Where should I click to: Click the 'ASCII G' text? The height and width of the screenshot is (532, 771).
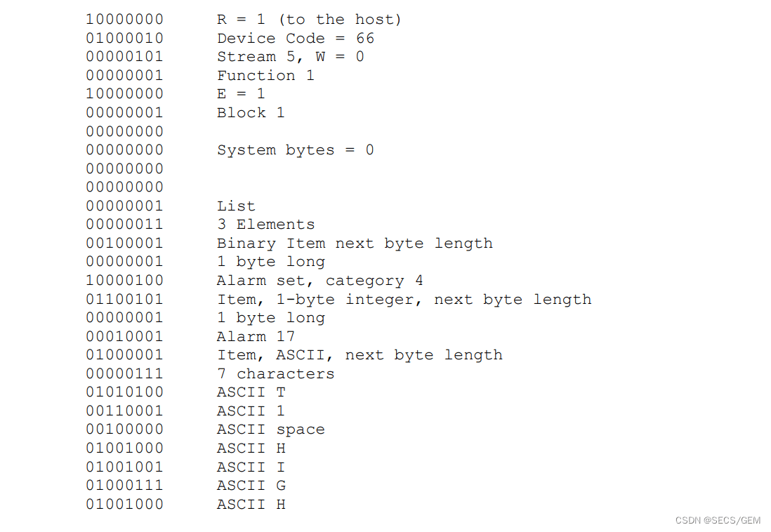point(251,486)
